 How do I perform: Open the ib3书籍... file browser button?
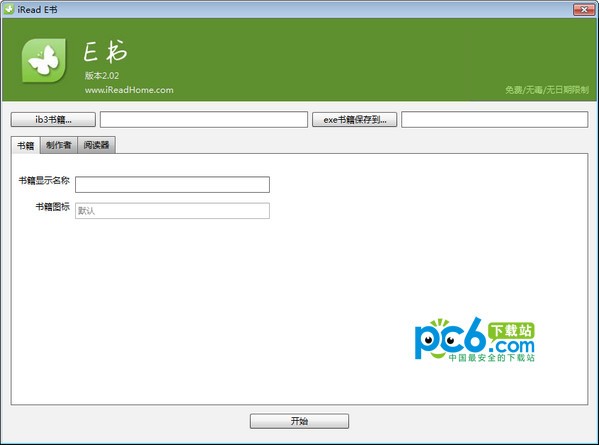53,120
